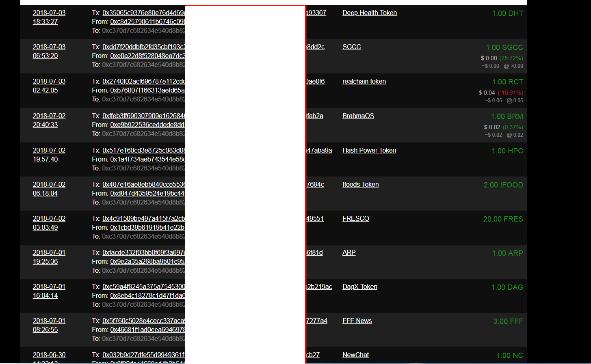
Task: Open the Tx hash starting 0x407e16ae8e
Action: click(144, 185)
